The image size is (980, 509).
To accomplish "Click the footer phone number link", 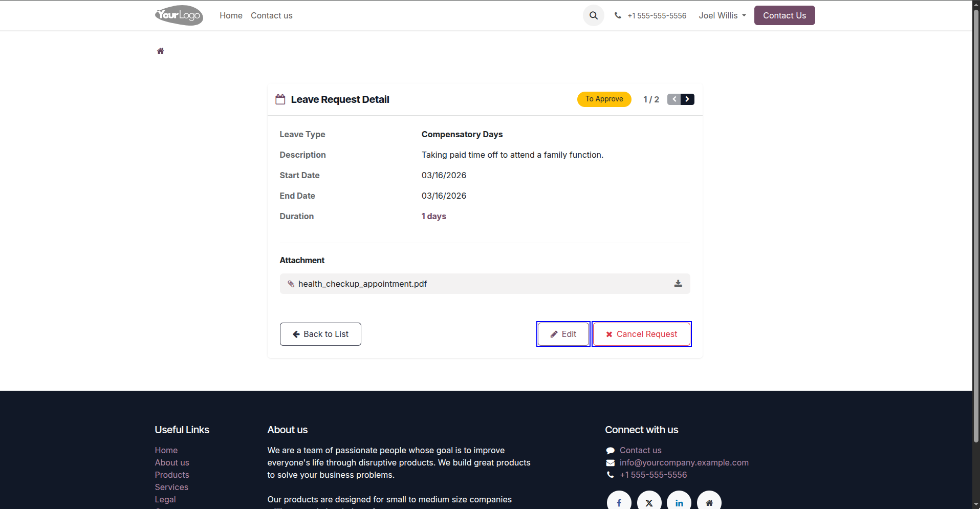I will click(x=653, y=475).
